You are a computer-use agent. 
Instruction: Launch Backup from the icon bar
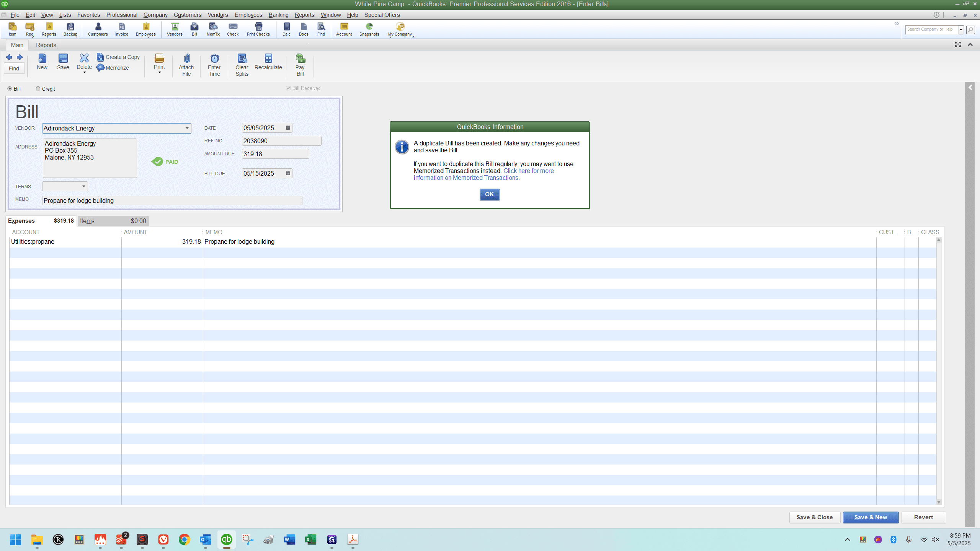(70, 29)
